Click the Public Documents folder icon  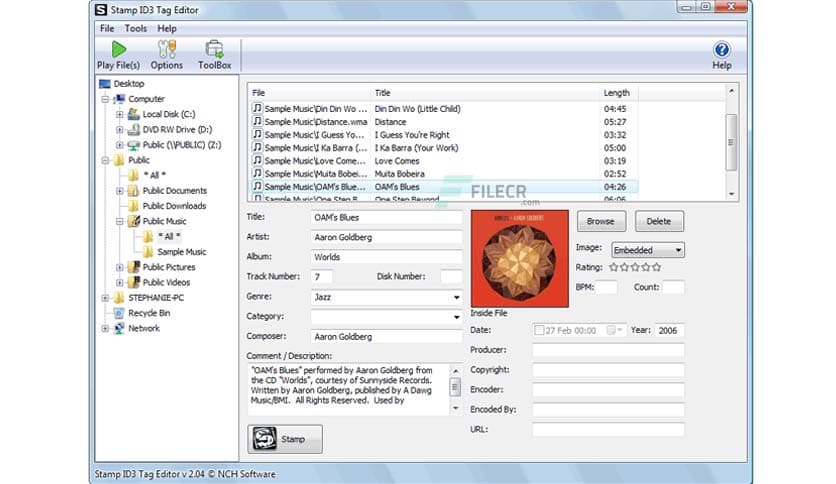134,190
